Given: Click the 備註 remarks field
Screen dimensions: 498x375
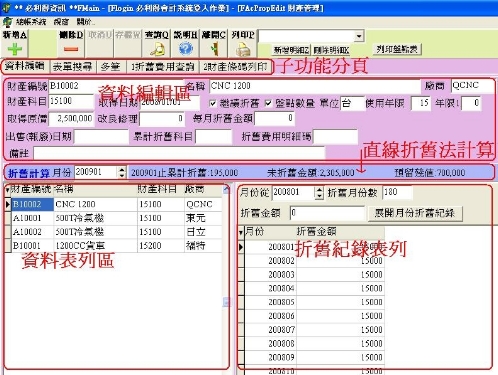Looking at the screenshot, I should click(179, 153).
